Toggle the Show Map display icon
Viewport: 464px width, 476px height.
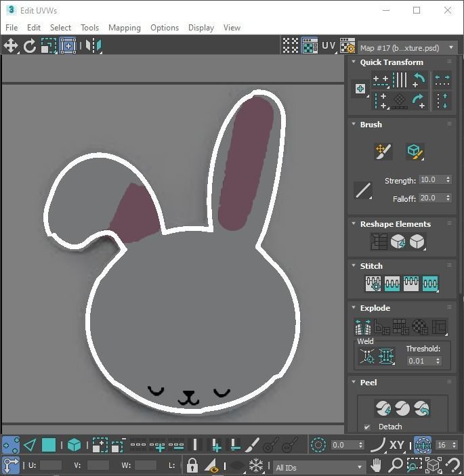pyautogui.click(x=310, y=46)
